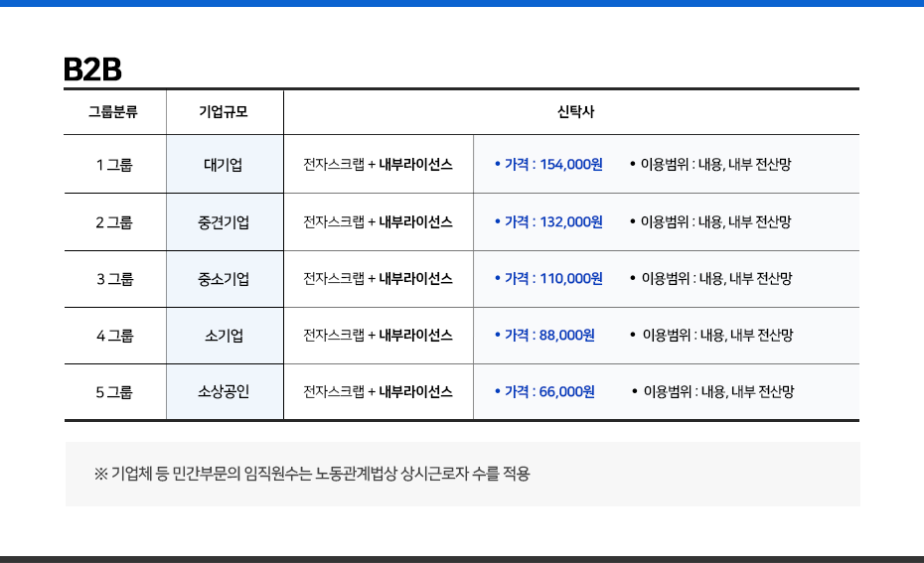Click the footnote about 상시근로자 수
The height and width of the screenshot is (563, 924).
pyautogui.click(x=312, y=474)
